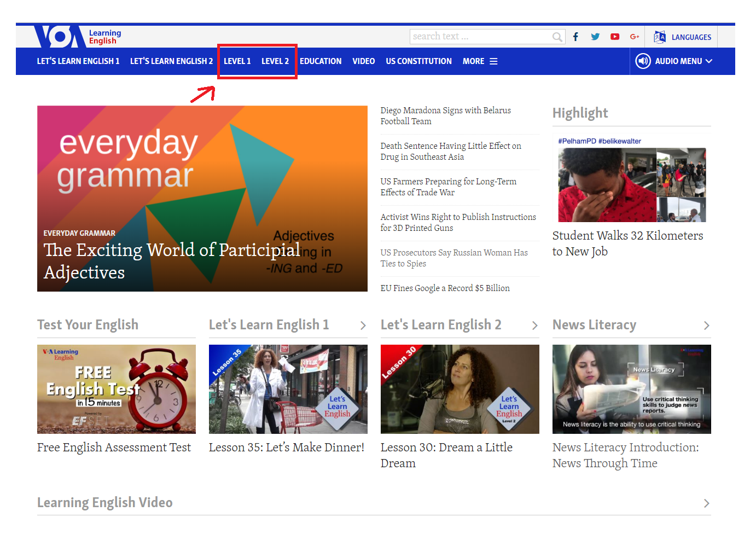Open the Audio Menu label
Viewport: 756px width, 546px height.
point(678,61)
